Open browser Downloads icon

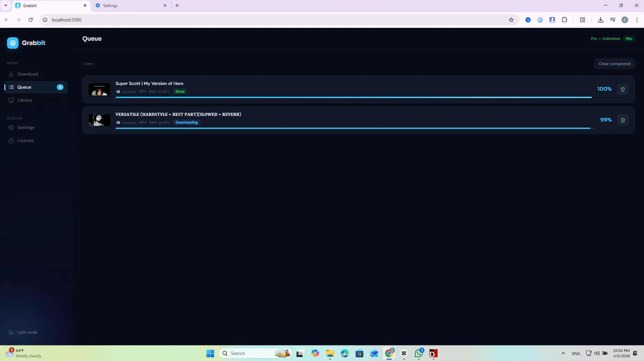(601, 20)
